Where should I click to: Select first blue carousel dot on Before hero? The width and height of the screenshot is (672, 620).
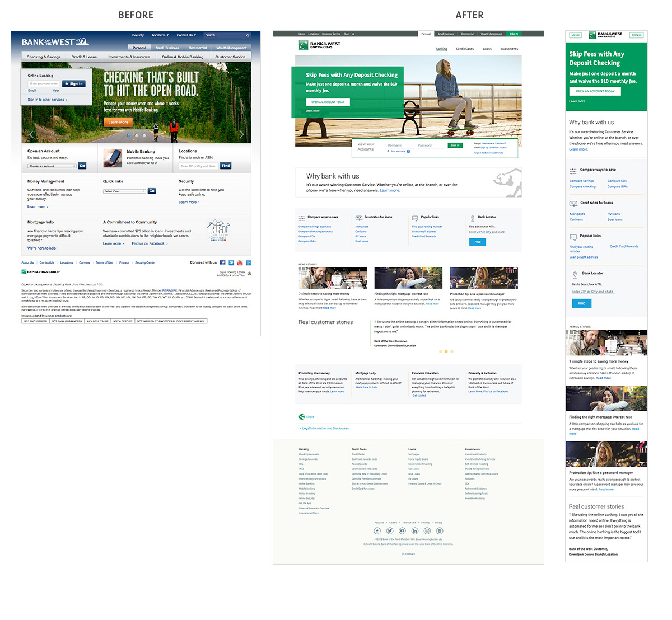pyautogui.click(x=129, y=135)
